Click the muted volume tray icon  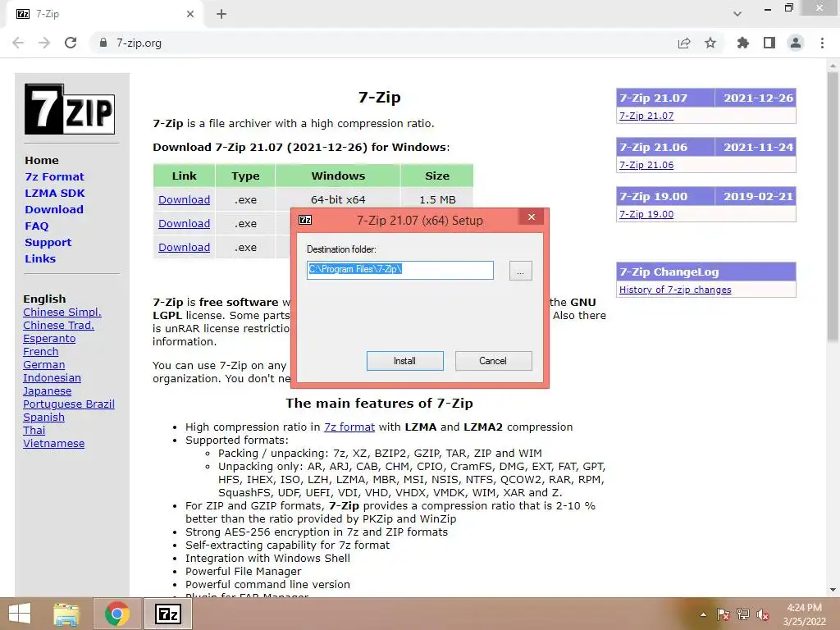point(763,614)
